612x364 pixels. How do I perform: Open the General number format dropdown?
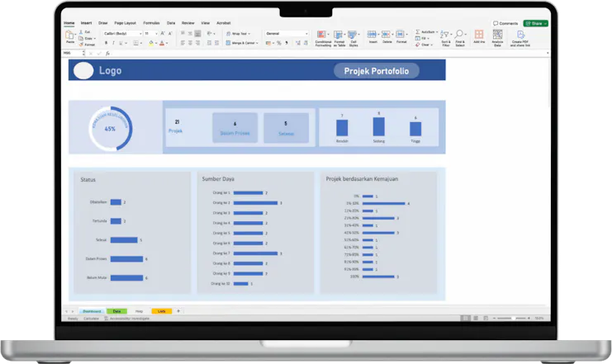click(283, 34)
